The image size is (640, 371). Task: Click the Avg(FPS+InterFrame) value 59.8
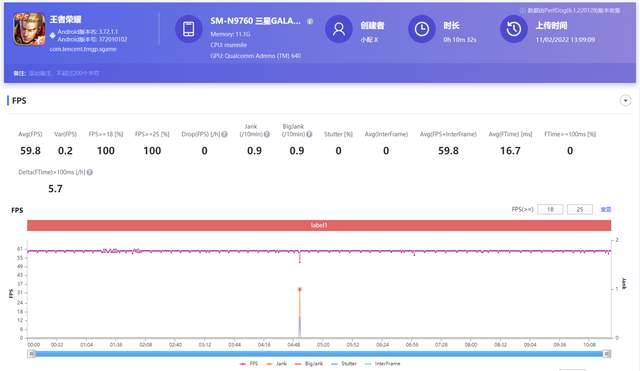point(448,151)
